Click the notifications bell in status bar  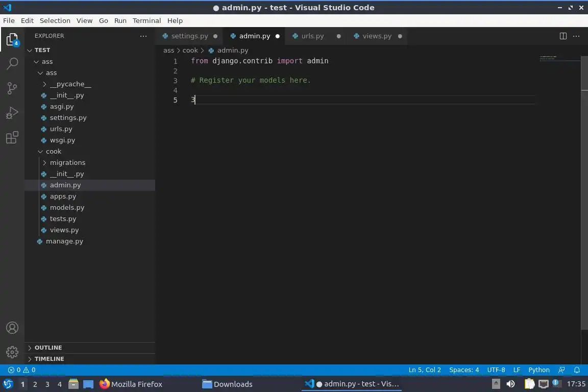pos(577,370)
